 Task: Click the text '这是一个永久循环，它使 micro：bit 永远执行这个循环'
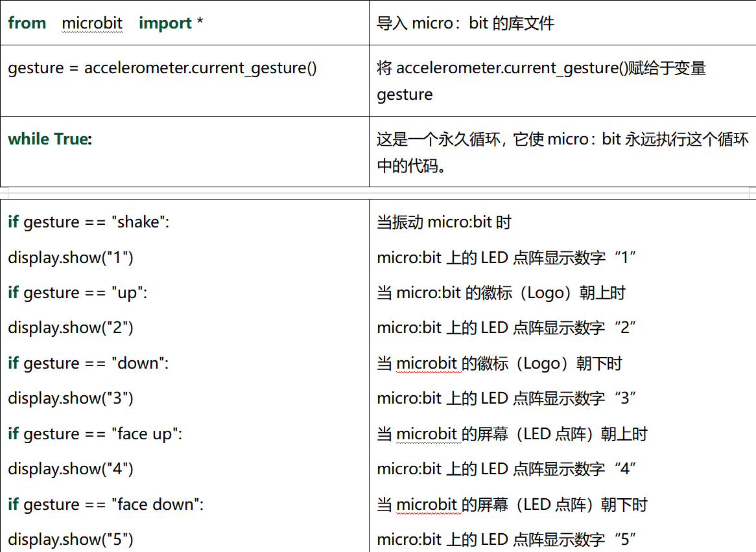click(x=563, y=139)
